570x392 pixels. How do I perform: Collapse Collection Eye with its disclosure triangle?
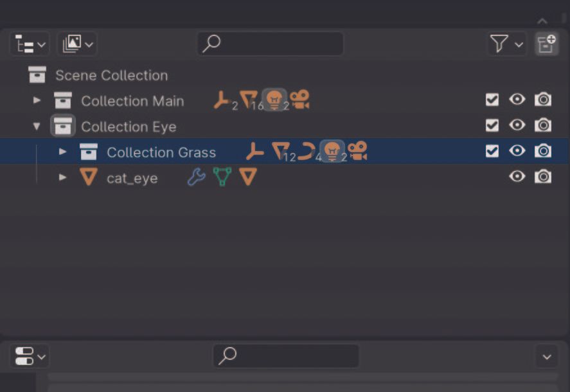[37, 126]
